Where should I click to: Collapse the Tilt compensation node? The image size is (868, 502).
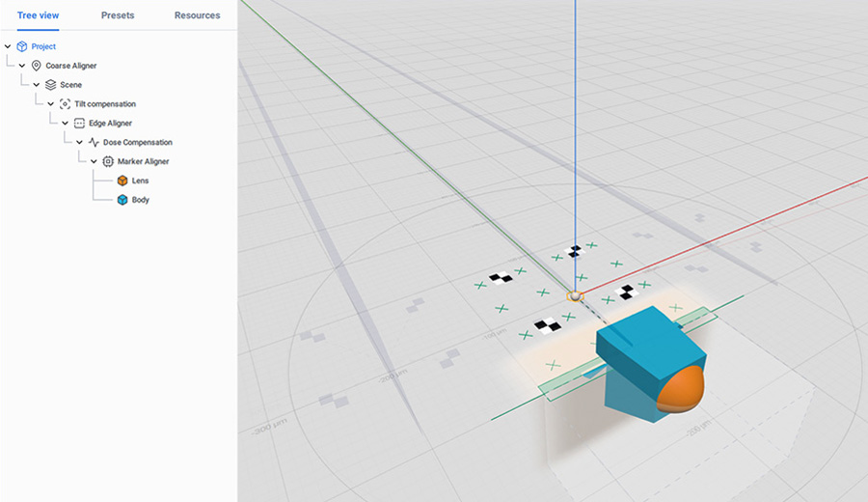(51, 104)
